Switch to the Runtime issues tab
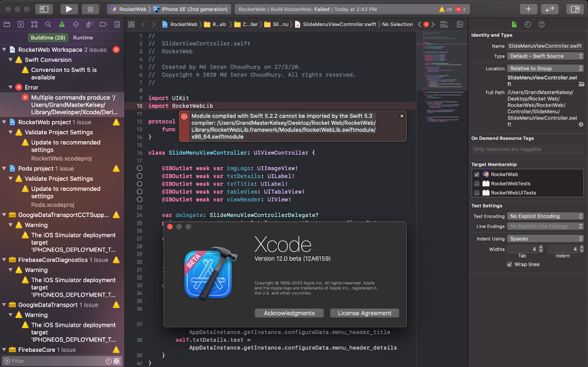The height and width of the screenshot is (367, 588). click(82, 37)
